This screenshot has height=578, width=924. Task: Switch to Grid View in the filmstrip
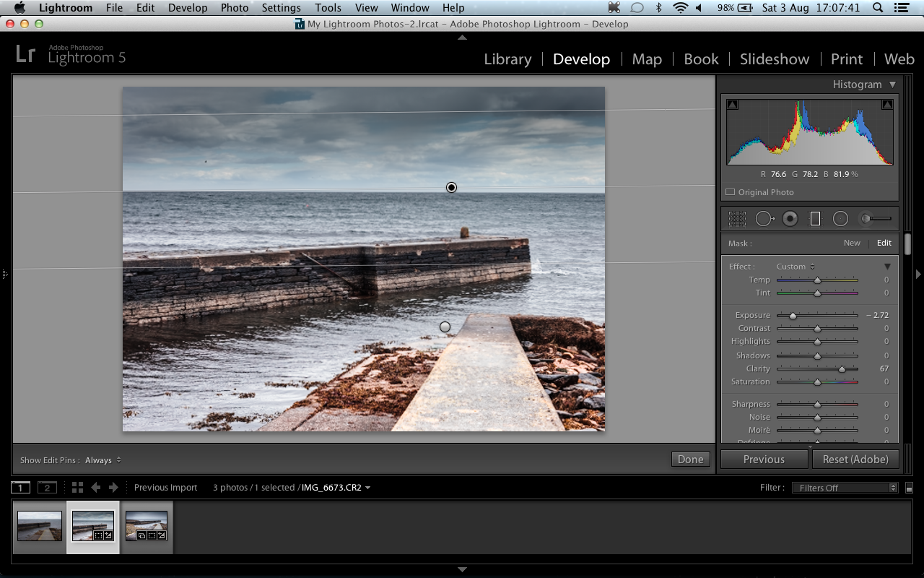coord(77,488)
